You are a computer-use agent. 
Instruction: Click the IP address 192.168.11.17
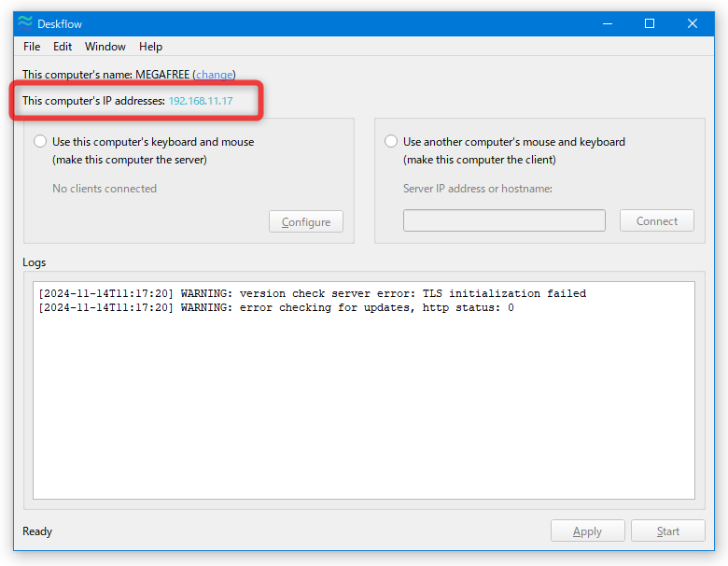click(x=201, y=101)
